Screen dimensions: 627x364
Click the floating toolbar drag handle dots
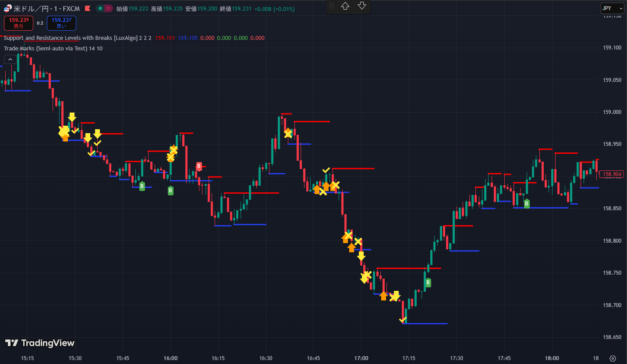click(x=332, y=6)
